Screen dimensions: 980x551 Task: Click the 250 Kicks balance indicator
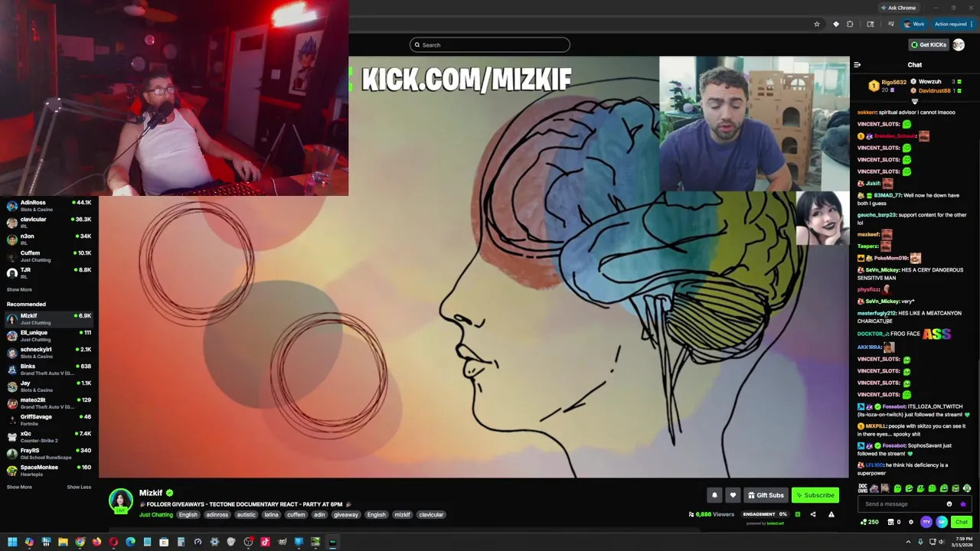869,522
